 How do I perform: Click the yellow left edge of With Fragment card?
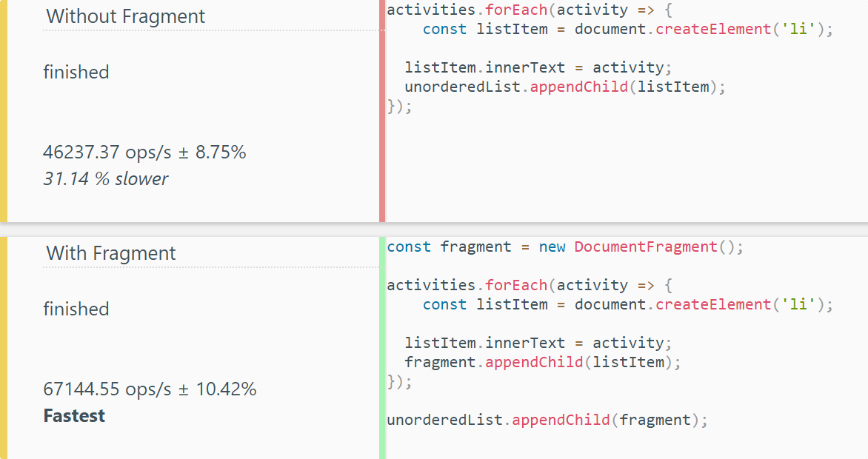click(4, 348)
